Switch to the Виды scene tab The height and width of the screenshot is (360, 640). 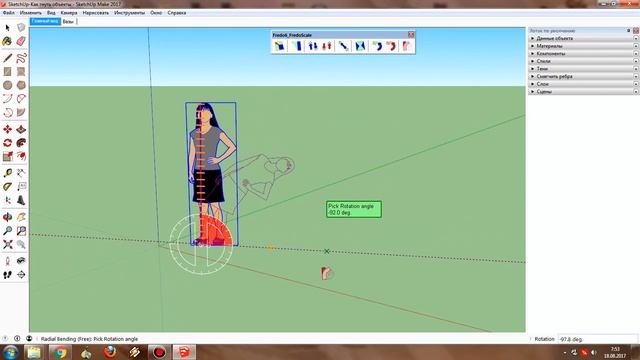68,22
